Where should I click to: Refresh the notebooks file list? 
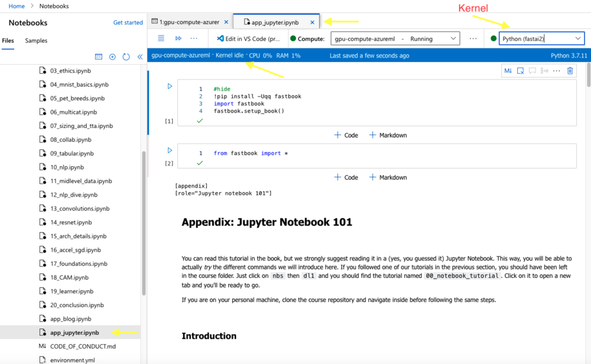click(x=126, y=57)
